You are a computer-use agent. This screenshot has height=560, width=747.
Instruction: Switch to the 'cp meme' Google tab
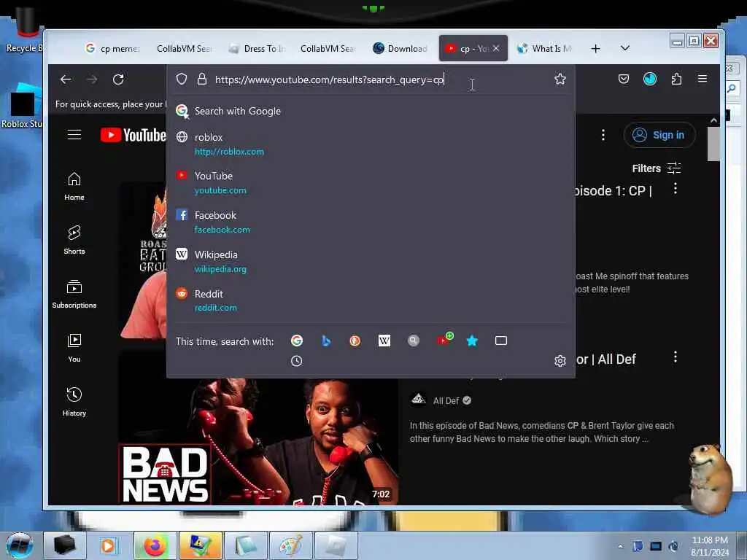click(x=112, y=49)
